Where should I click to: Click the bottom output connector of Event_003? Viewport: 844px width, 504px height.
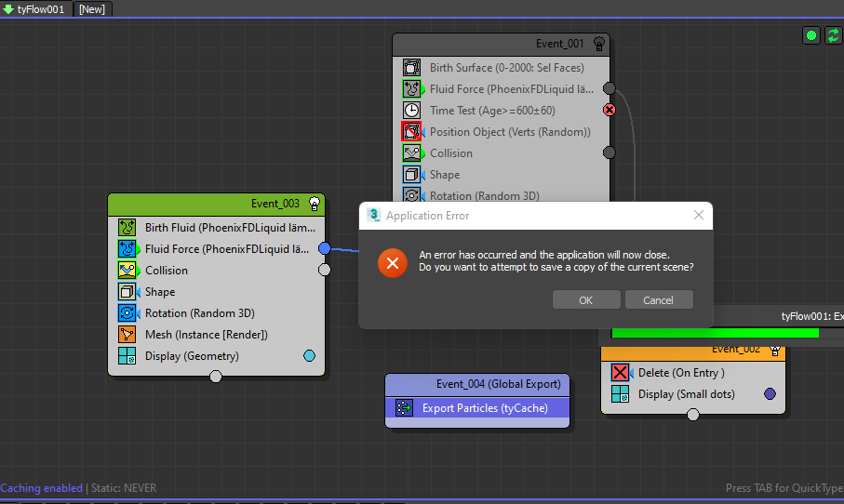[216, 377]
